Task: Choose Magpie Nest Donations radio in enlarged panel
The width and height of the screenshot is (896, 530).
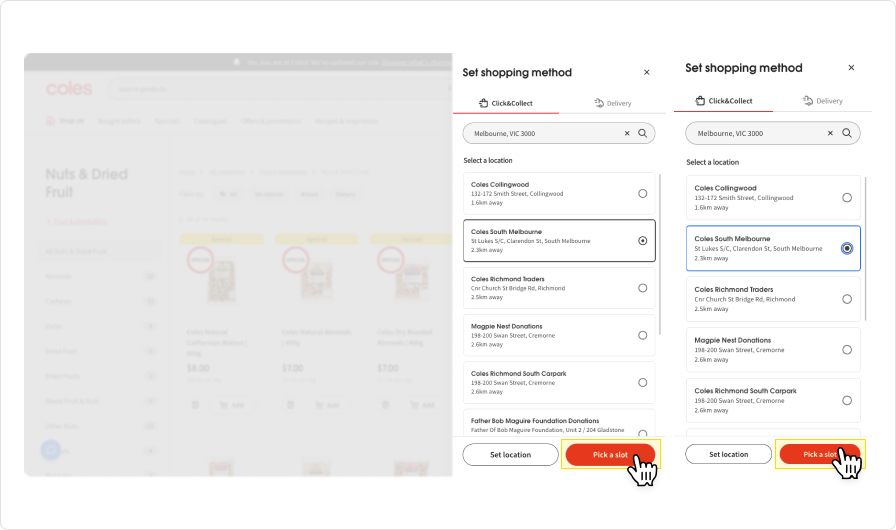Action: [847, 350]
